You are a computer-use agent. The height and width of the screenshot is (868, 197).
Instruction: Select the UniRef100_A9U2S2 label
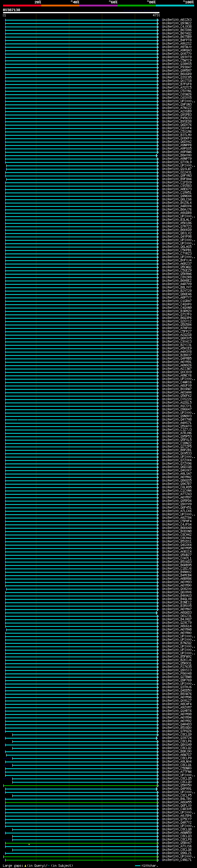tap(177, 43)
